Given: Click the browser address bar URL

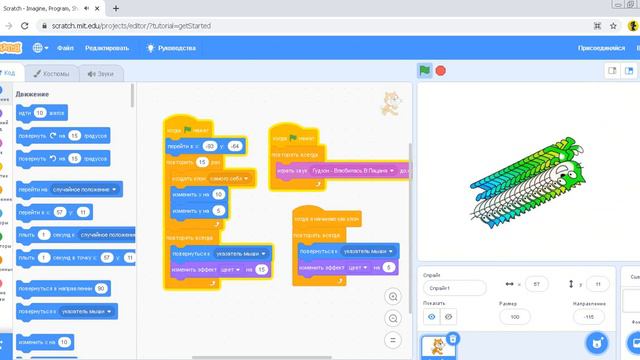Looking at the screenshot, I should [131, 26].
